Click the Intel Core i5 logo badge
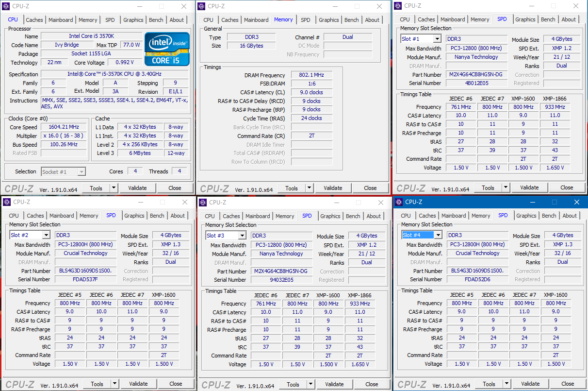The height and width of the screenshot is (391, 588). click(167, 49)
